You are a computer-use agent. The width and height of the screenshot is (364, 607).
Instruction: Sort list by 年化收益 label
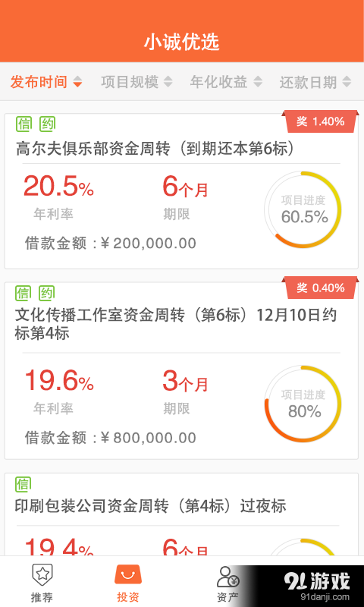(x=219, y=82)
